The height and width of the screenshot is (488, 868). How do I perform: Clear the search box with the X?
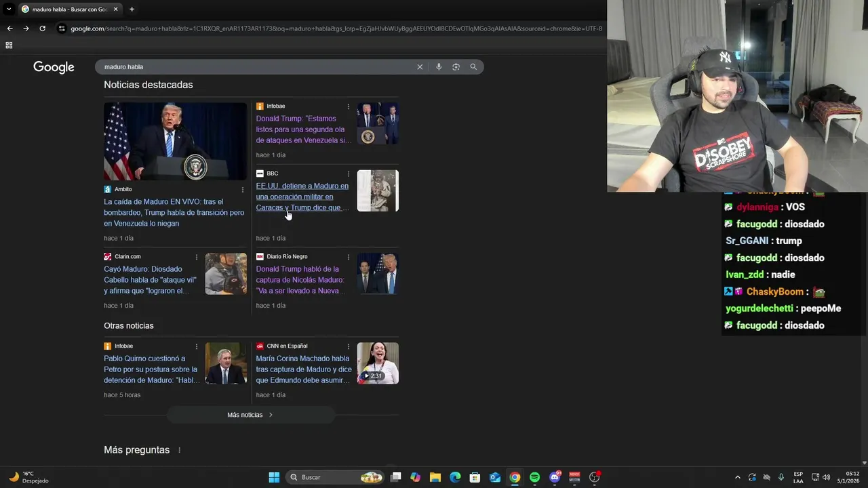click(420, 67)
